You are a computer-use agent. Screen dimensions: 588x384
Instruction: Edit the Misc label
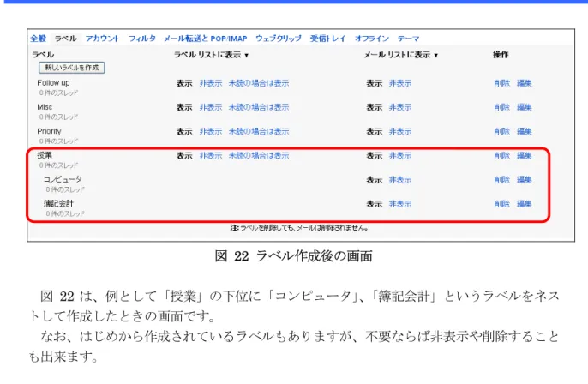[525, 107]
